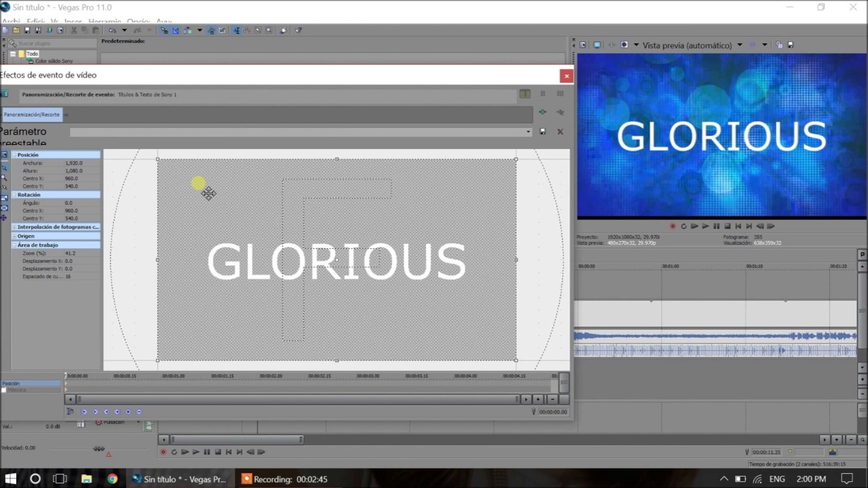Click the Open folder toolbar icon

pos(16,30)
